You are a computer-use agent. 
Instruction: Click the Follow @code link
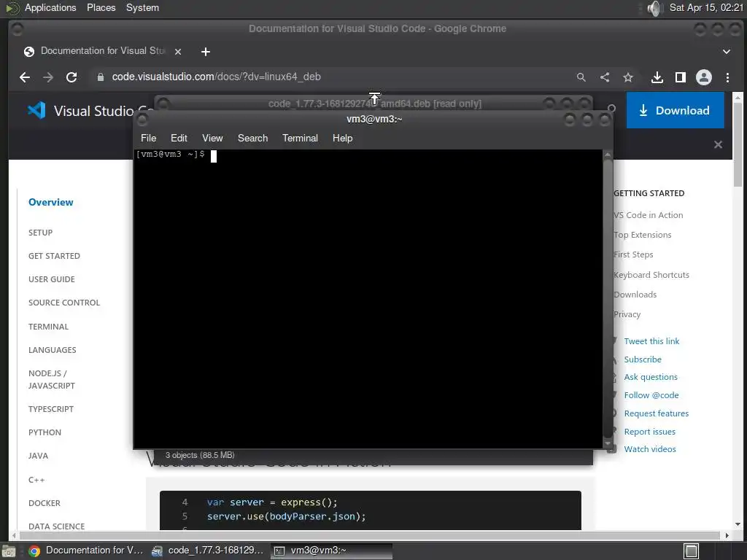651,395
